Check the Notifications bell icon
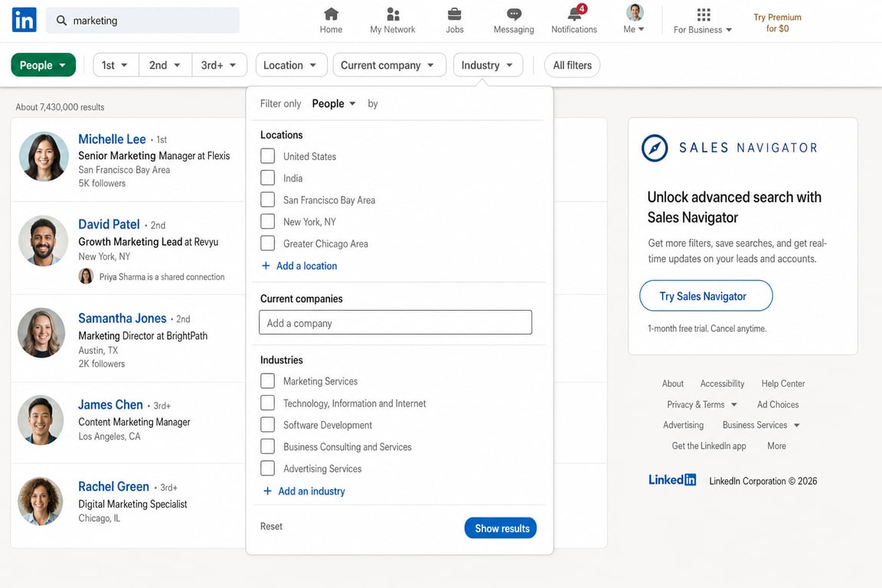Image resolution: width=882 pixels, height=588 pixels. [x=575, y=14]
